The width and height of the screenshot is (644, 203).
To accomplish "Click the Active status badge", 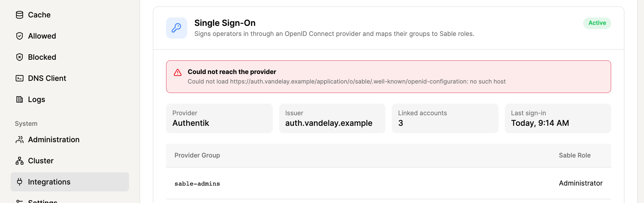I will (x=597, y=23).
